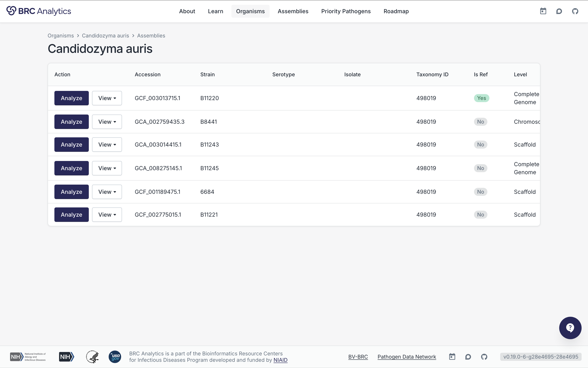
Task: Open the Roadmap navigation item
Action: [396, 11]
